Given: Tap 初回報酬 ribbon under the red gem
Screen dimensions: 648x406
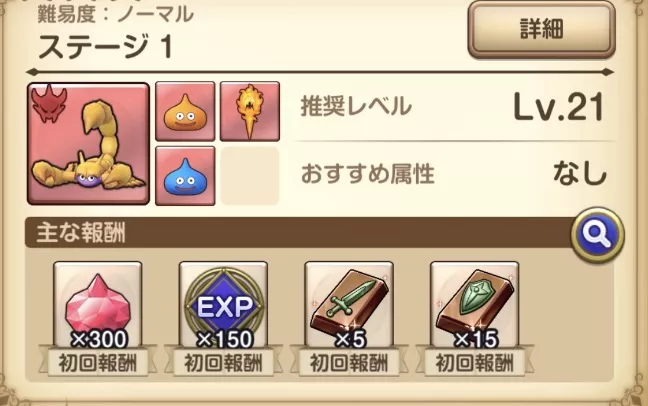Looking at the screenshot, I should click(98, 363).
